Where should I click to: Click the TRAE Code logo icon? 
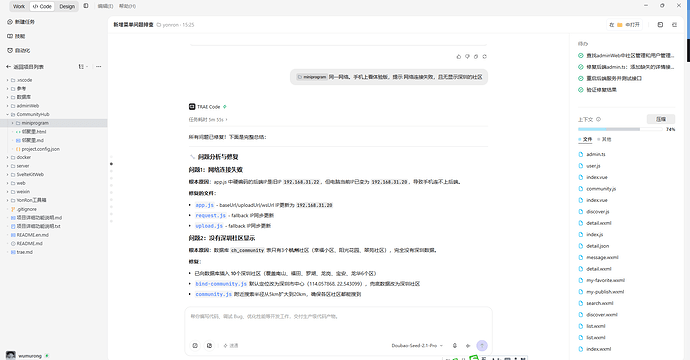click(192, 107)
